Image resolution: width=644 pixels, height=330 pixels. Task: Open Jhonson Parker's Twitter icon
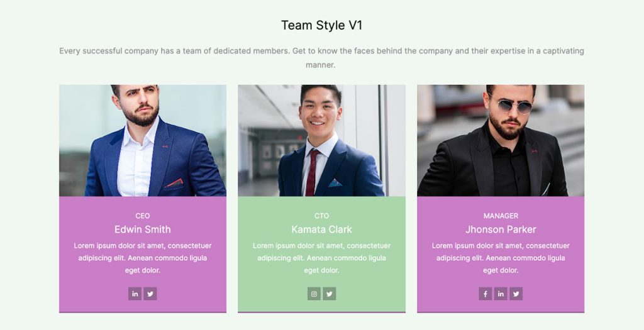[x=516, y=294]
